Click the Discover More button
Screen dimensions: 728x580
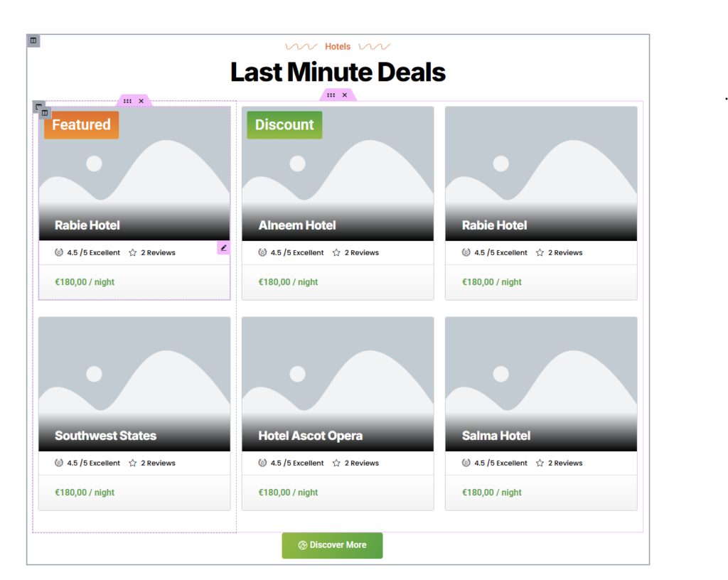pyautogui.click(x=332, y=545)
